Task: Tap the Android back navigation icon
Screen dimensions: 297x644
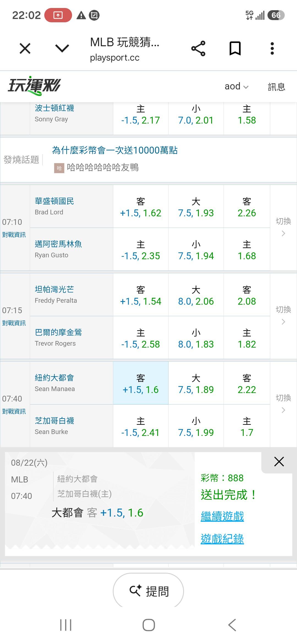Action: [232, 625]
